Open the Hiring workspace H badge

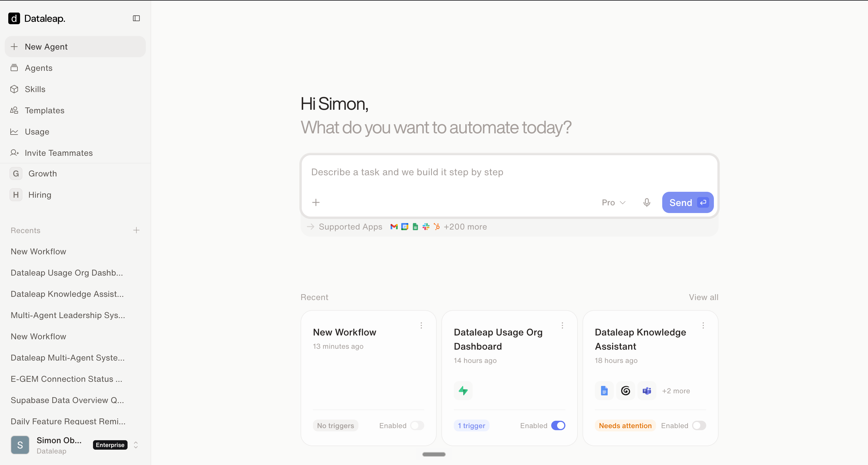click(16, 195)
